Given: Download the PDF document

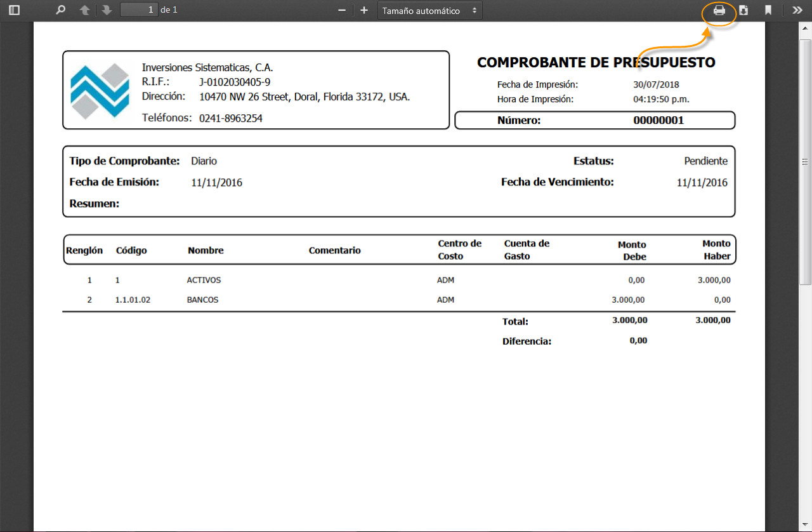Looking at the screenshot, I should coord(743,10).
